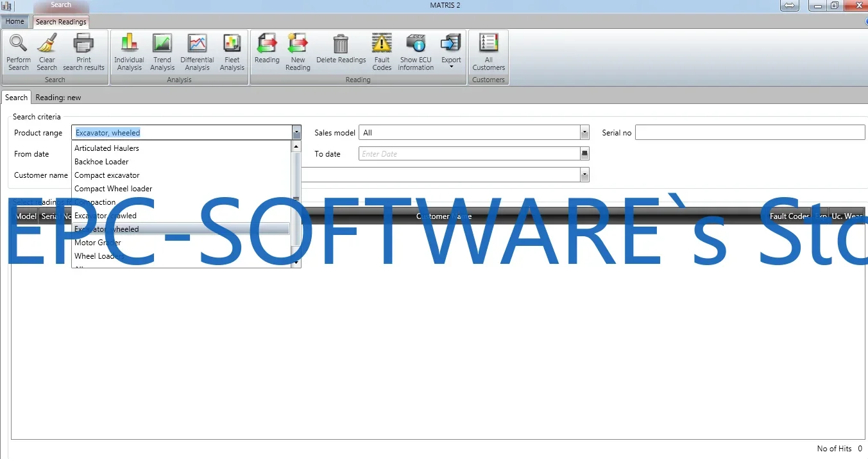Screen dimensions: 868x459
Task: Select Compact excavator option
Action: pyautogui.click(x=182, y=175)
